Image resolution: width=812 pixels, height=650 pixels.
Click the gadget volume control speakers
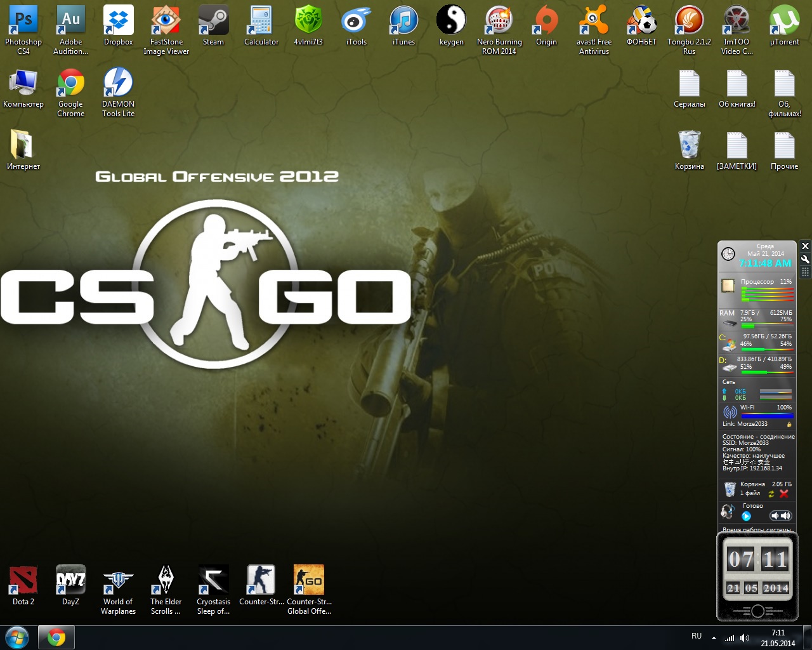pyautogui.click(x=781, y=516)
